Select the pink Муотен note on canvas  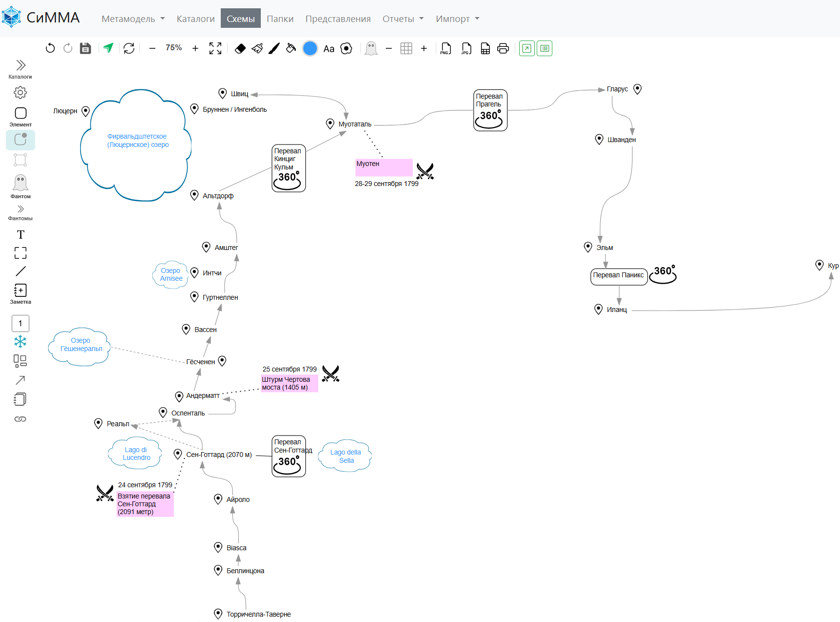point(384,167)
